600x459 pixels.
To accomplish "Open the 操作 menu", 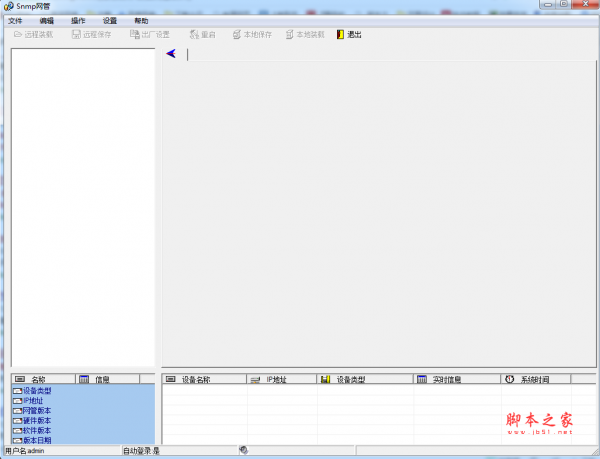I will (78, 21).
